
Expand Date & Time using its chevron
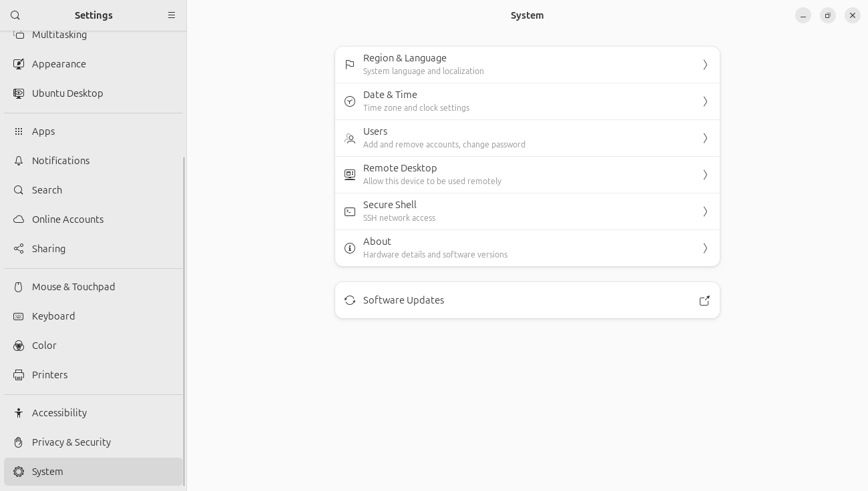[705, 101]
